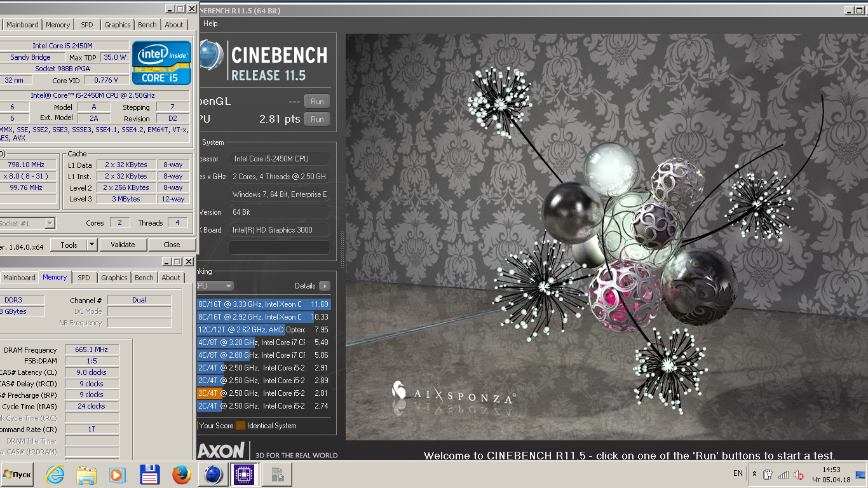Open the Bench tab in lower CPU-Z window
868x488 pixels.
pyautogui.click(x=144, y=278)
